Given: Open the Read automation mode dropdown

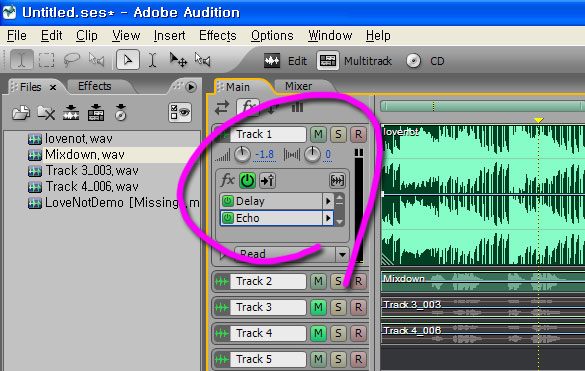Looking at the screenshot, I should coord(342,255).
